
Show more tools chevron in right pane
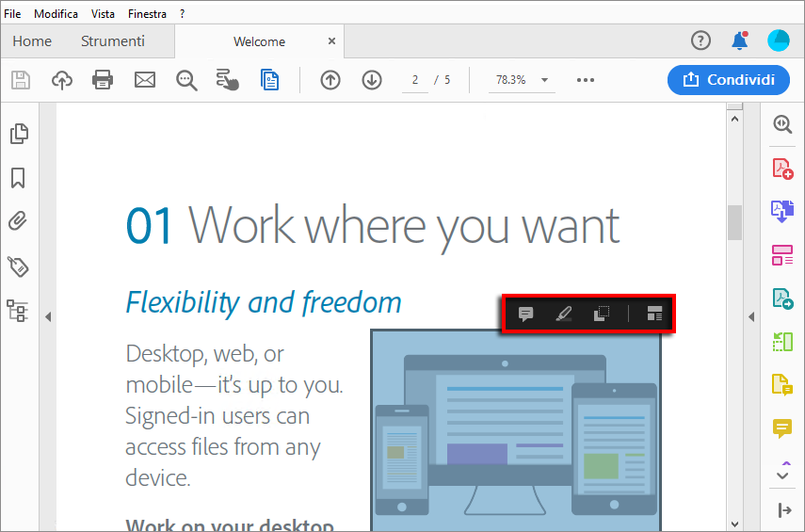tap(782, 476)
